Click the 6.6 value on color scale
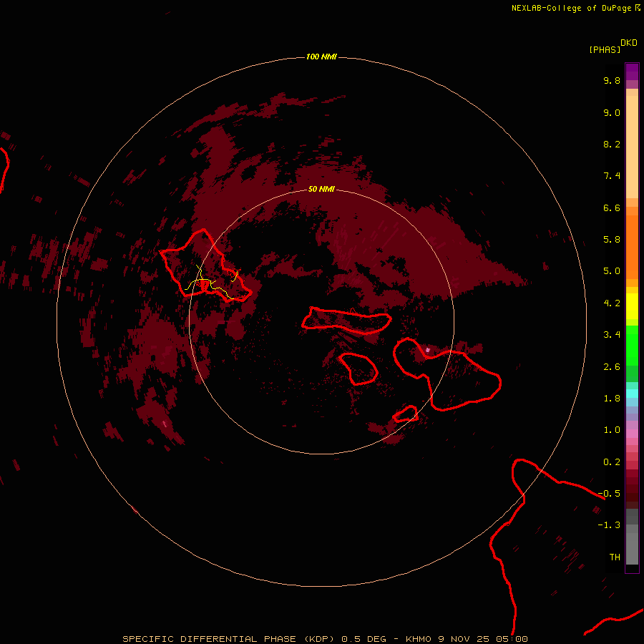 tap(612, 208)
